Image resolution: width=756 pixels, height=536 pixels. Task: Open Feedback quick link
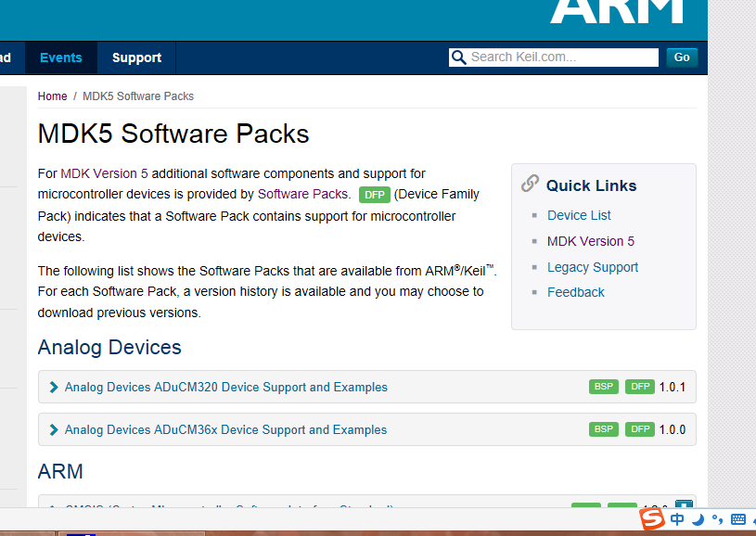576,292
